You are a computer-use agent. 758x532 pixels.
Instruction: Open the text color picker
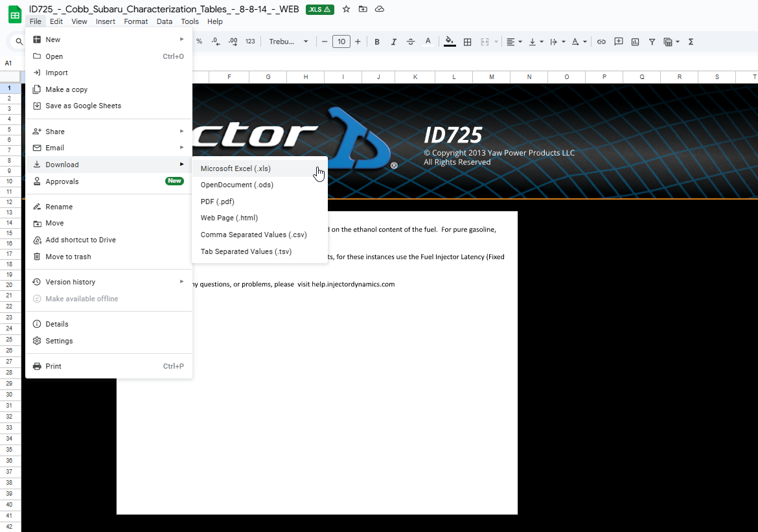pyautogui.click(x=428, y=41)
